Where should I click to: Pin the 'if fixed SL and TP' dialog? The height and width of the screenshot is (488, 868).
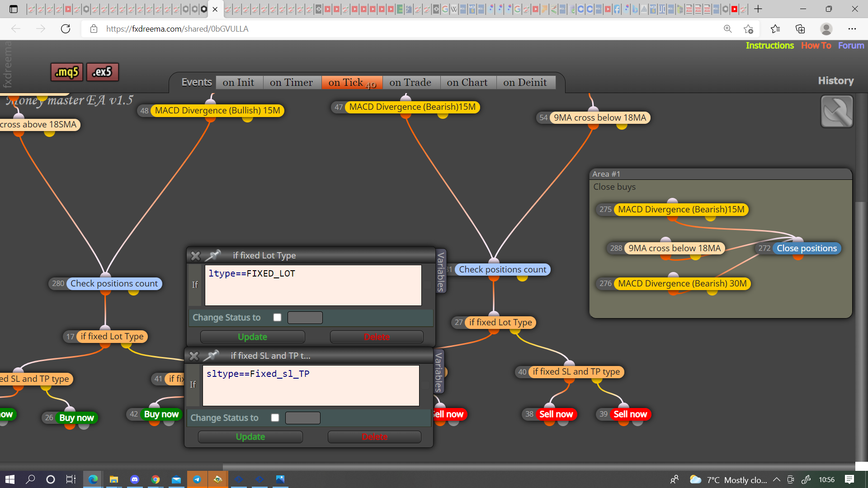click(211, 356)
